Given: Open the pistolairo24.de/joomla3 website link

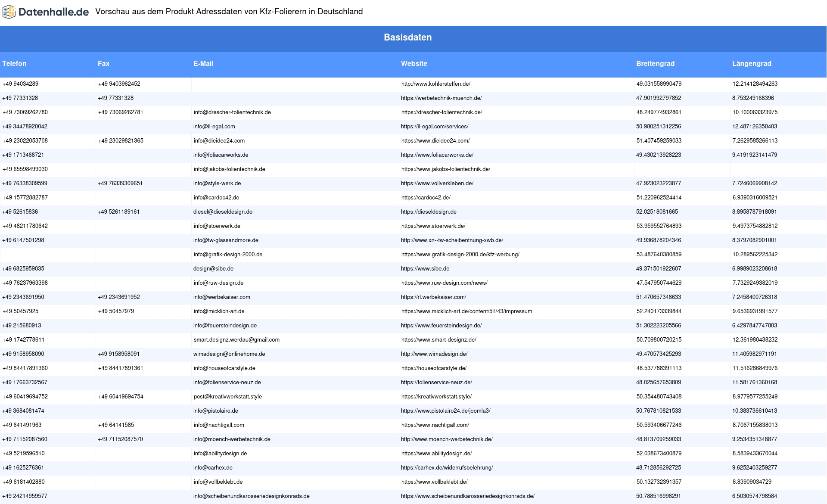Looking at the screenshot, I should 445,411.
